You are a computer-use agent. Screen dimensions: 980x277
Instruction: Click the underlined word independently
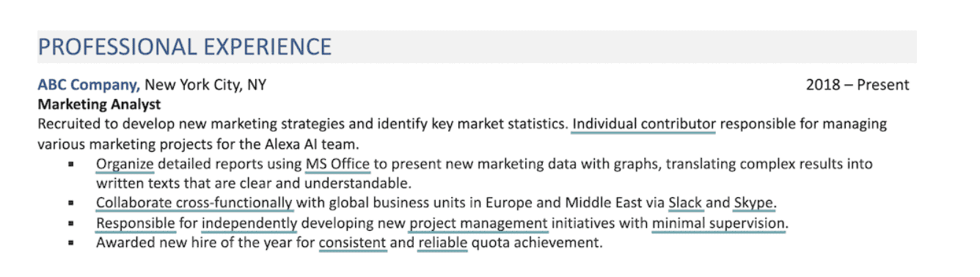click(249, 222)
